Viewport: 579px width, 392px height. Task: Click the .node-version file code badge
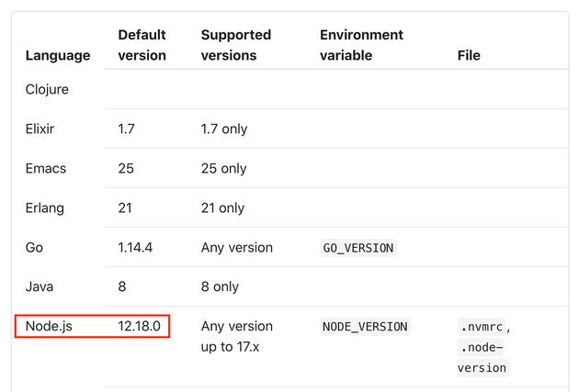point(483,357)
